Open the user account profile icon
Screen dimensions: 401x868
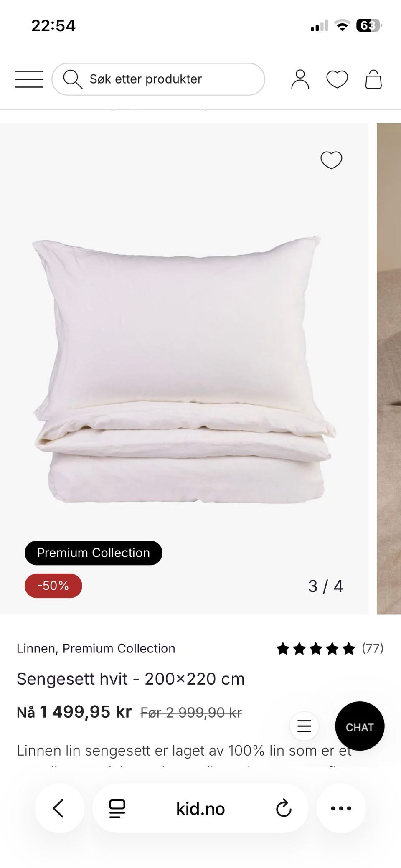point(300,79)
